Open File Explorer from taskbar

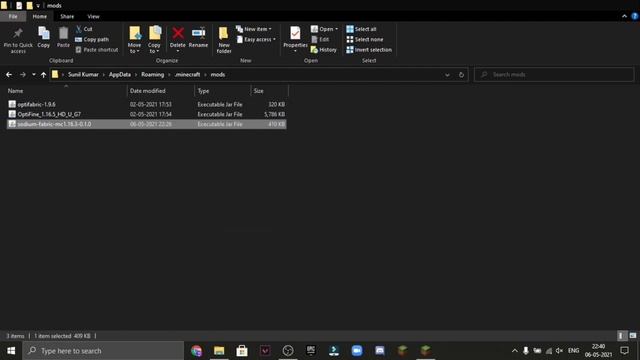tap(219, 351)
